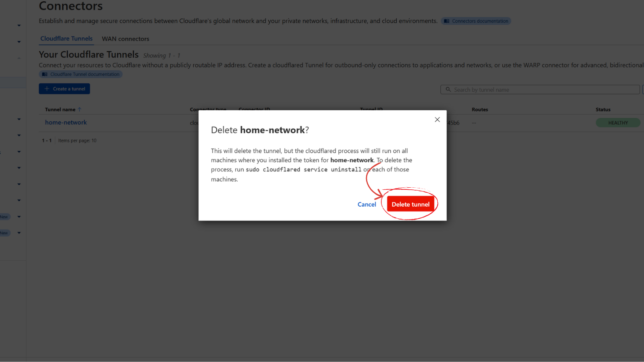Click the HEALTHY status badge
The image size is (644, 362).
coord(618,123)
